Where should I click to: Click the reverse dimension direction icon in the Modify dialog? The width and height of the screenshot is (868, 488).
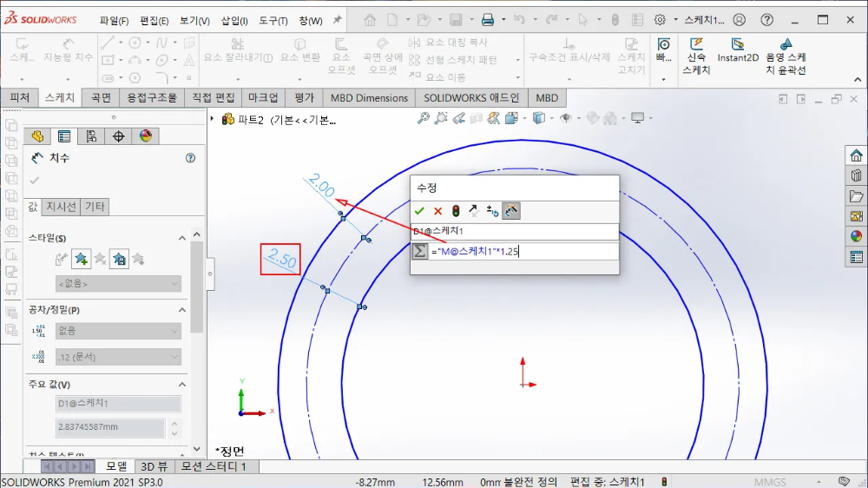(x=474, y=210)
